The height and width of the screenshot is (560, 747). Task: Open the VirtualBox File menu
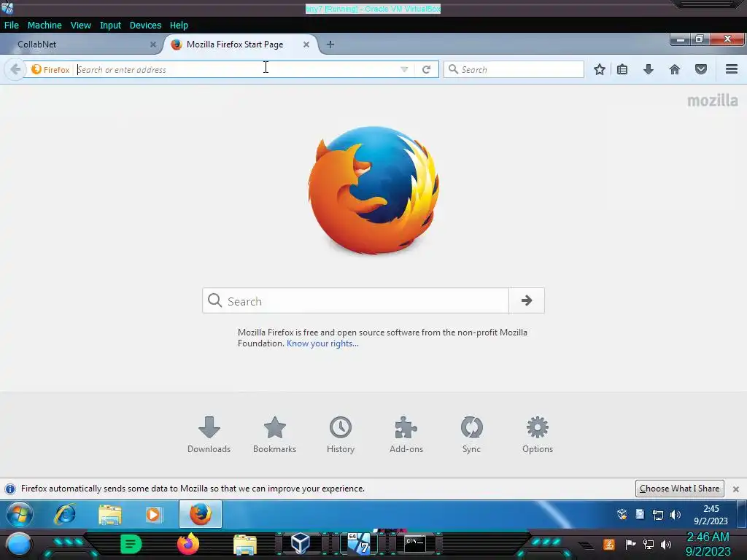(12, 26)
